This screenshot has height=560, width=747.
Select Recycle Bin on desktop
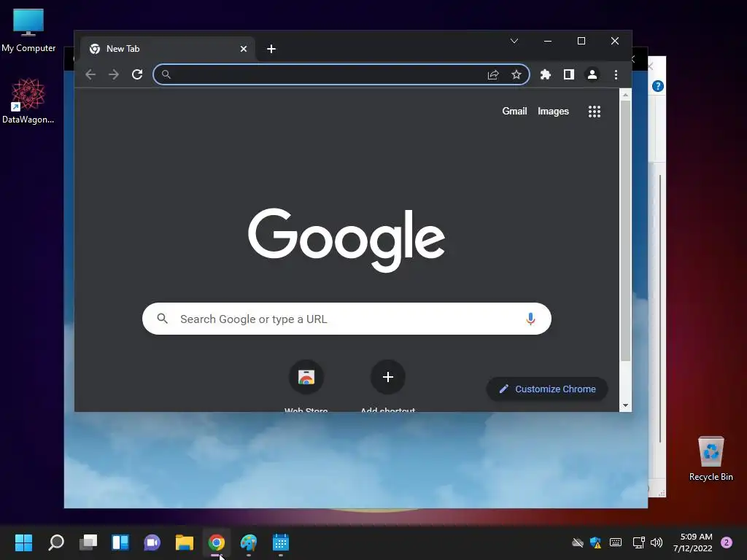coord(711,459)
